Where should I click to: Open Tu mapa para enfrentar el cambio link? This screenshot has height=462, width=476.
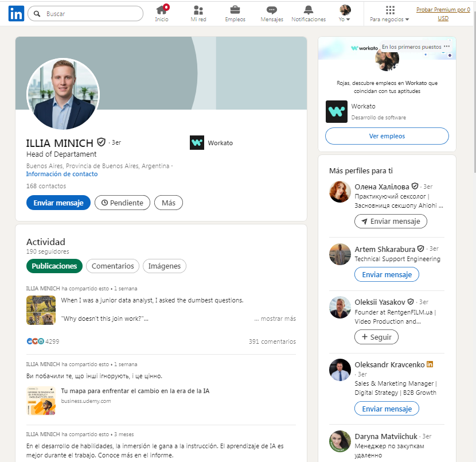[x=135, y=391]
